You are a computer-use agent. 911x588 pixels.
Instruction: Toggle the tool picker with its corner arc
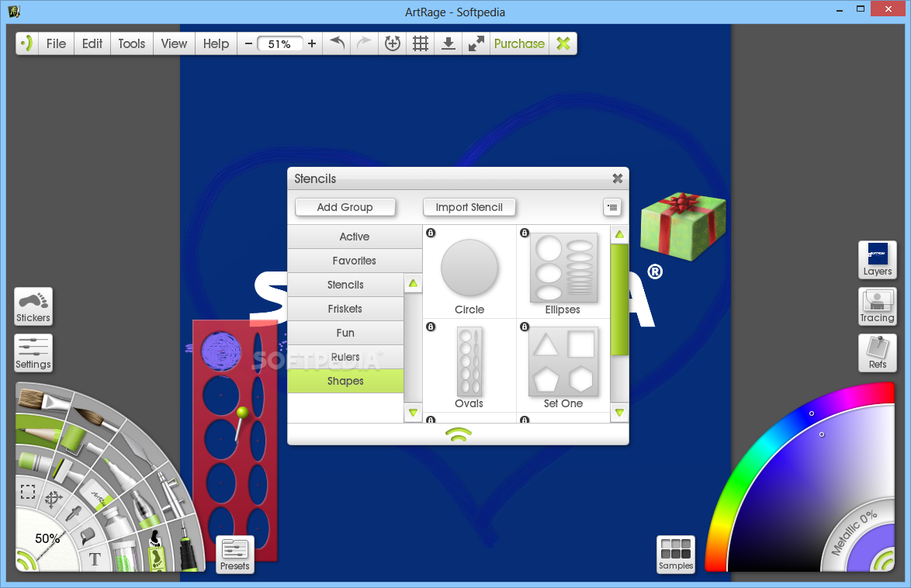(x=26, y=560)
